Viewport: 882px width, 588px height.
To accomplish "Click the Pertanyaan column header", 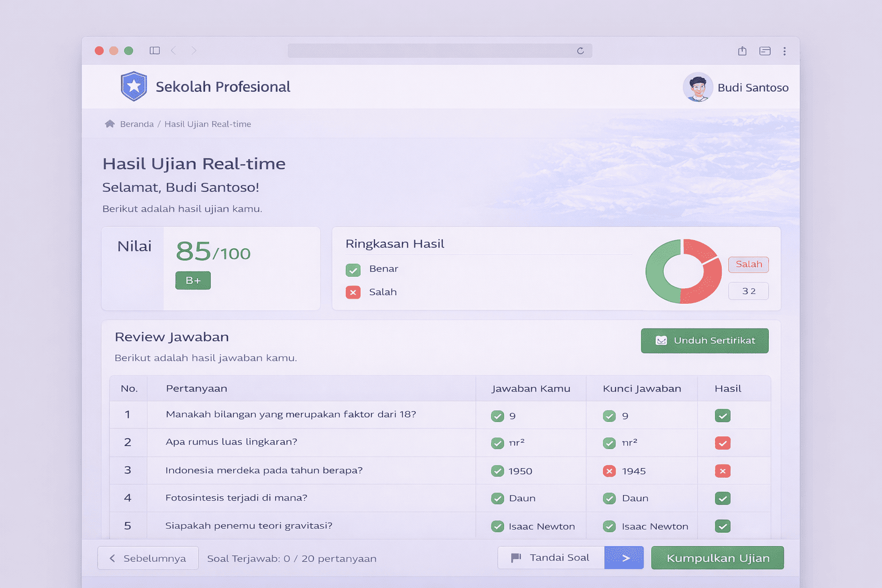I will click(x=196, y=389).
